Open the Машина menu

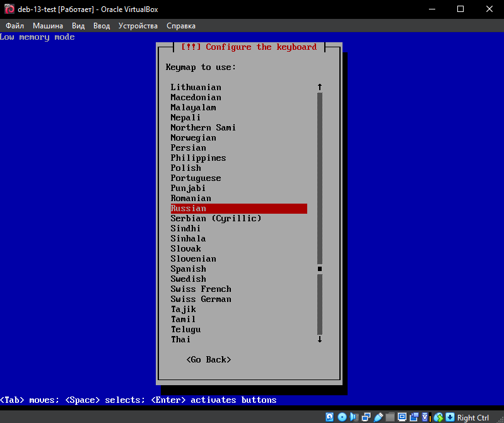tap(48, 26)
